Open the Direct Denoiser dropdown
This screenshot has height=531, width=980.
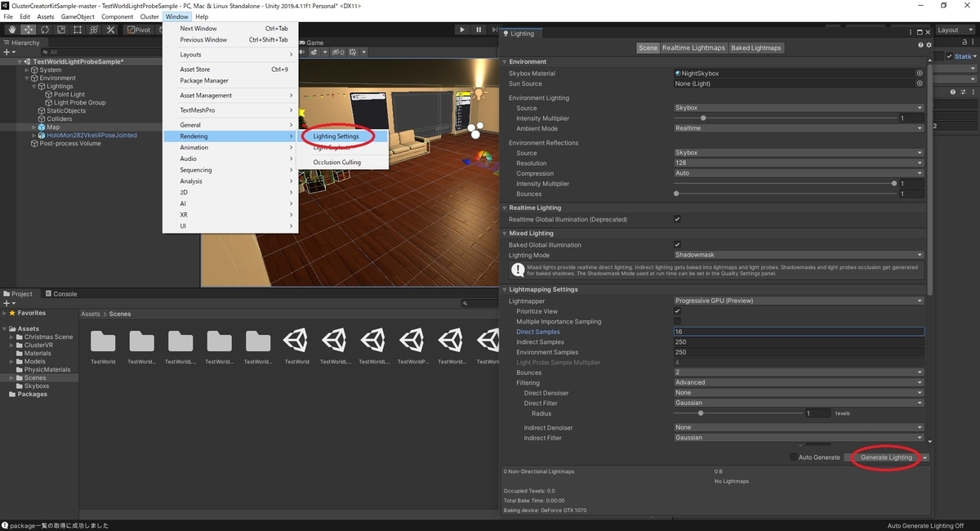coord(798,393)
